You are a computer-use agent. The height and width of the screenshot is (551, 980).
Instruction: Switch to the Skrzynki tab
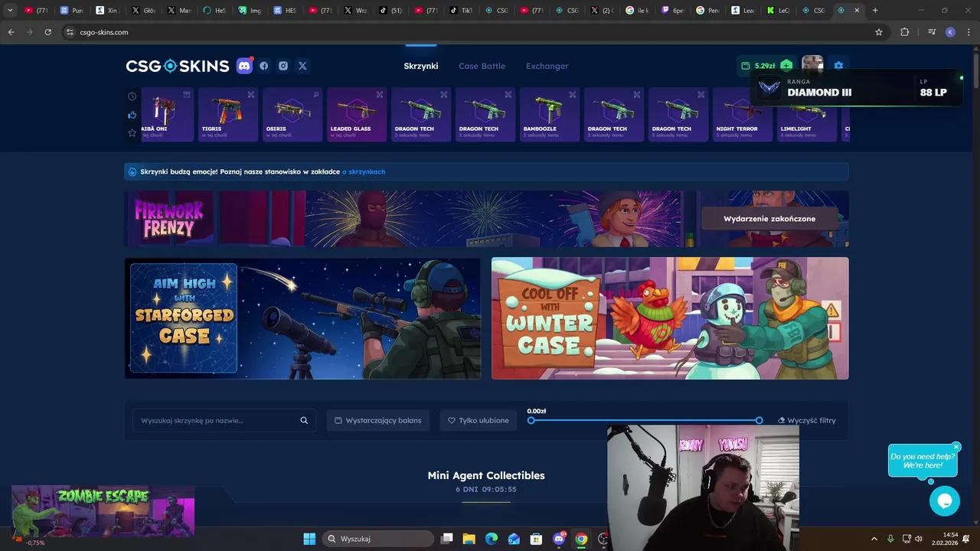421,66
